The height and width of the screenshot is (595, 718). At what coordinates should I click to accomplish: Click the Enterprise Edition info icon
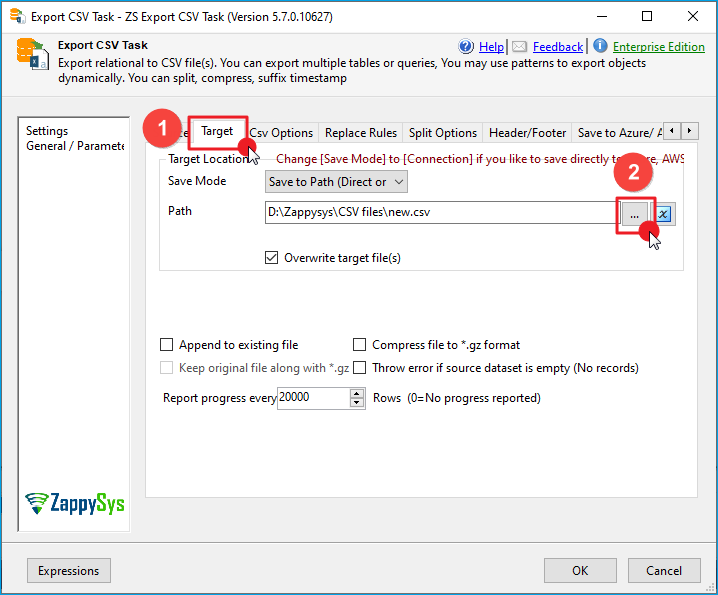coord(600,46)
